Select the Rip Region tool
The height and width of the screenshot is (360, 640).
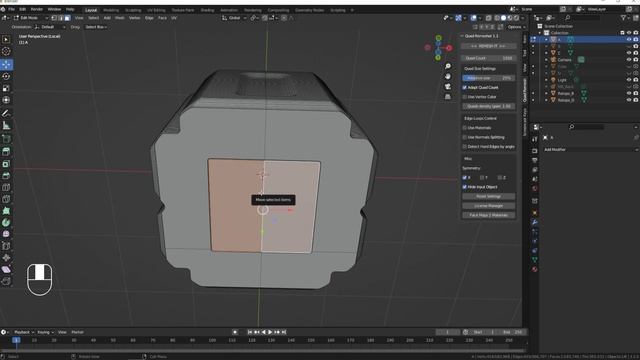(6, 281)
